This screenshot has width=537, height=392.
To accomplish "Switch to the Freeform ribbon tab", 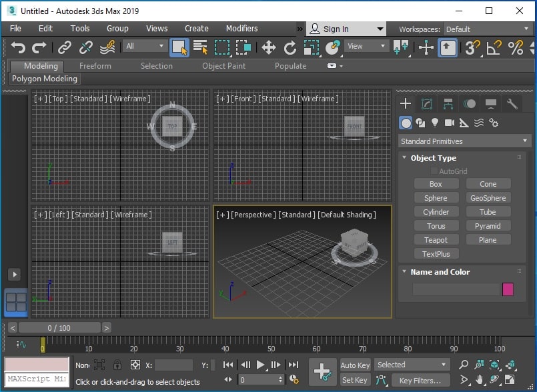I will [x=95, y=66].
